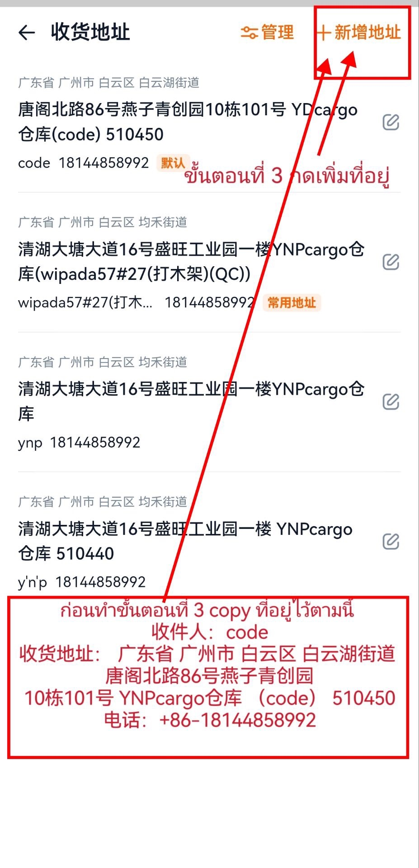Screen dimensions: 419x868
Task: Edit the YNPcargo 仓库 510440 address
Action: (x=391, y=541)
